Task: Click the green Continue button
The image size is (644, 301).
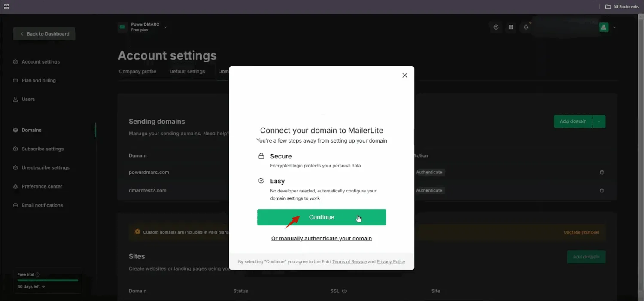Action: pyautogui.click(x=322, y=217)
